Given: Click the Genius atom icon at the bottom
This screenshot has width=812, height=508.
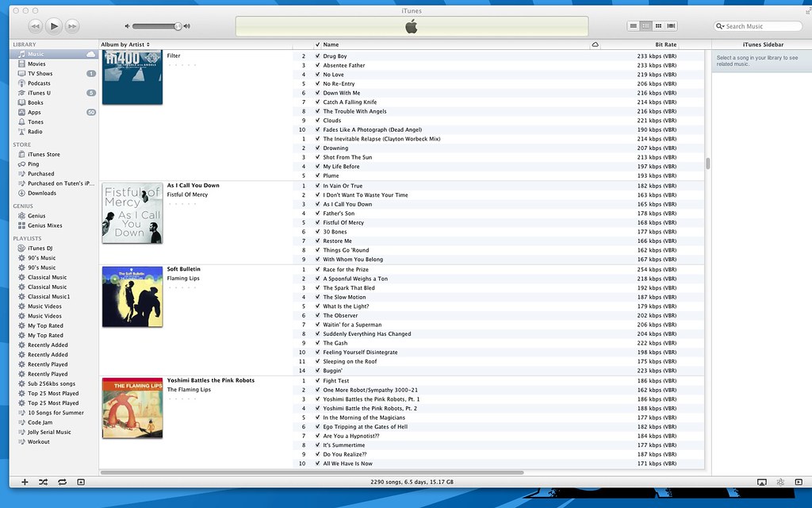Looking at the screenshot, I should point(780,482).
